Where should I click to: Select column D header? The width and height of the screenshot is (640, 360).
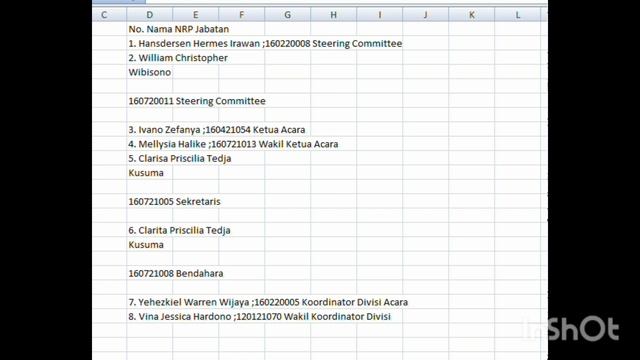[x=149, y=15]
